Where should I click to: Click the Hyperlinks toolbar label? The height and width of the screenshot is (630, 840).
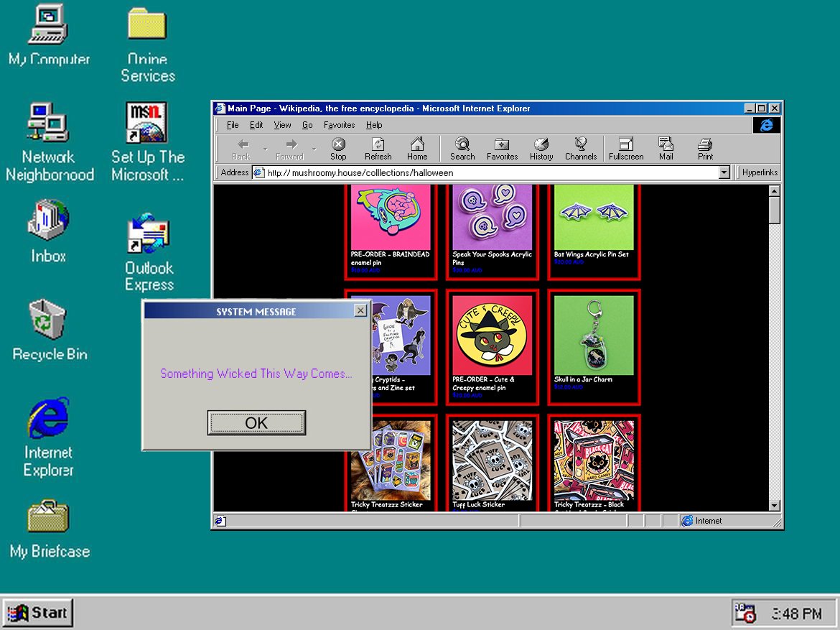pyautogui.click(x=760, y=172)
